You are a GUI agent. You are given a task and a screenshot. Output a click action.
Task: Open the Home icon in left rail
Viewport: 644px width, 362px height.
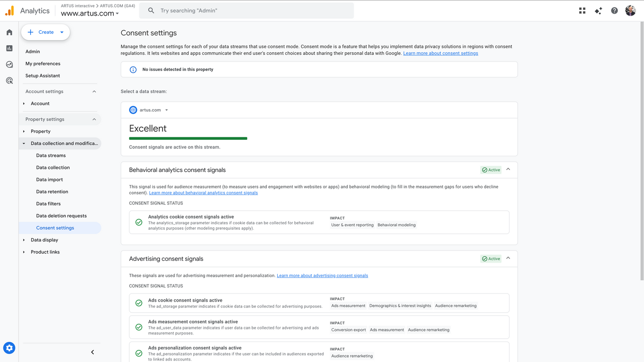9,32
